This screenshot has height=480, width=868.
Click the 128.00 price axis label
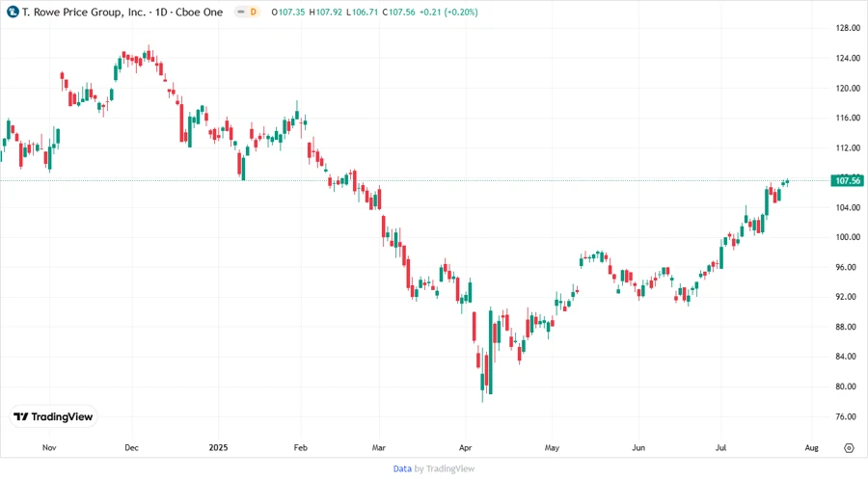tap(848, 28)
